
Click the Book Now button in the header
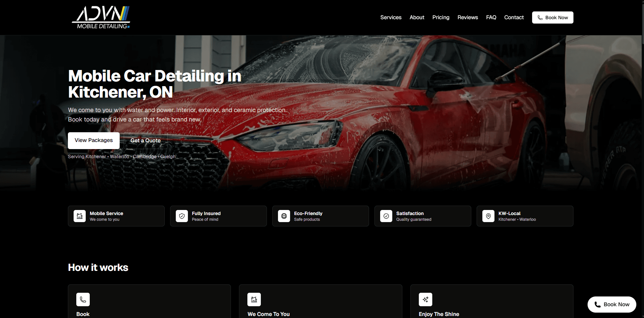pos(553,17)
